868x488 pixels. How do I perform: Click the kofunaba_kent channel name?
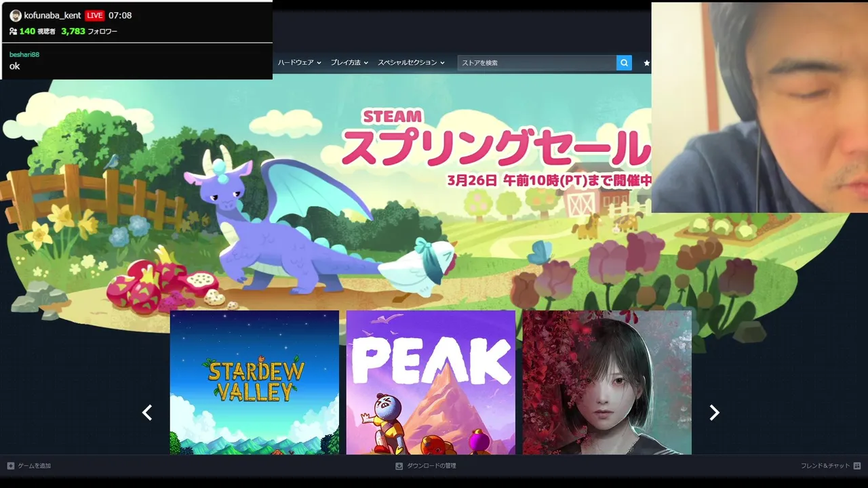pos(52,16)
